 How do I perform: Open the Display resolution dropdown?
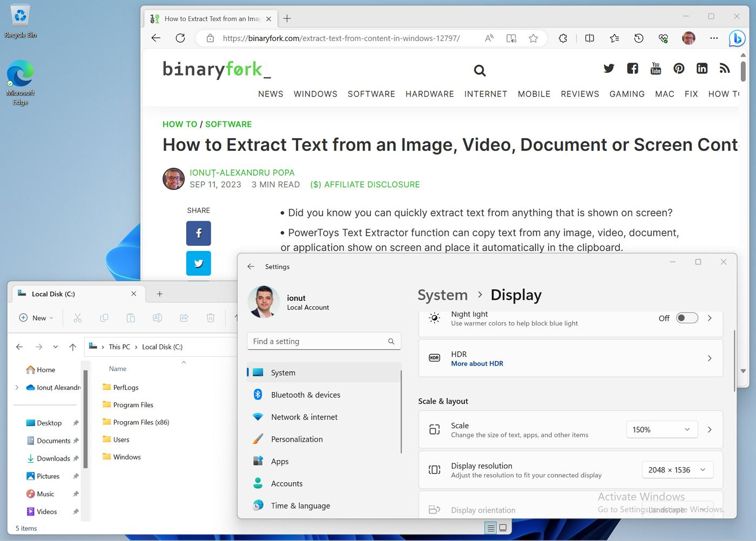(x=677, y=470)
